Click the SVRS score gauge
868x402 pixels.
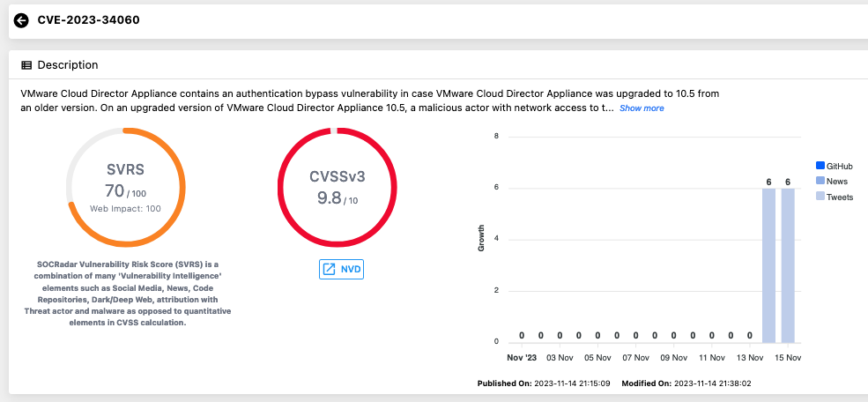pyautogui.click(x=126, y=187)
